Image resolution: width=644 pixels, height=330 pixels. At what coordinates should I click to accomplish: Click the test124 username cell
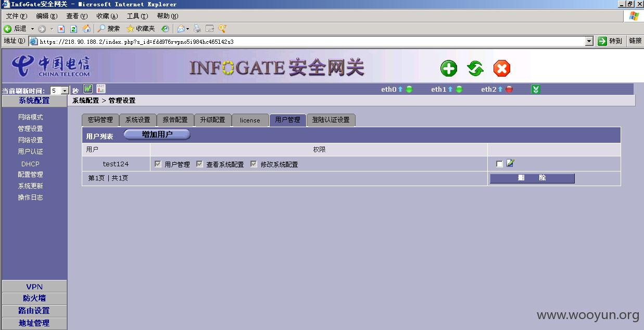pos(116,164)
